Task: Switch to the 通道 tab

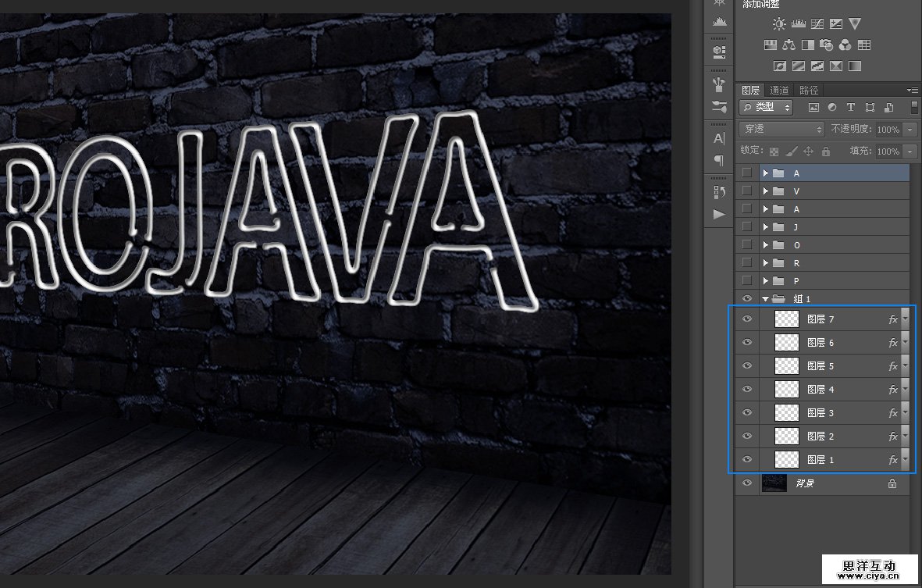Action: click(x=779, y=91)
